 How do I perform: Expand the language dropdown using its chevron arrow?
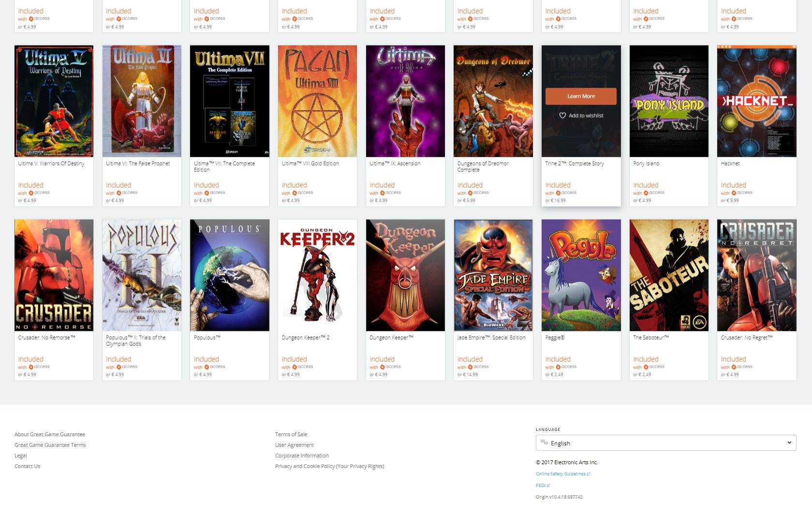789,442
